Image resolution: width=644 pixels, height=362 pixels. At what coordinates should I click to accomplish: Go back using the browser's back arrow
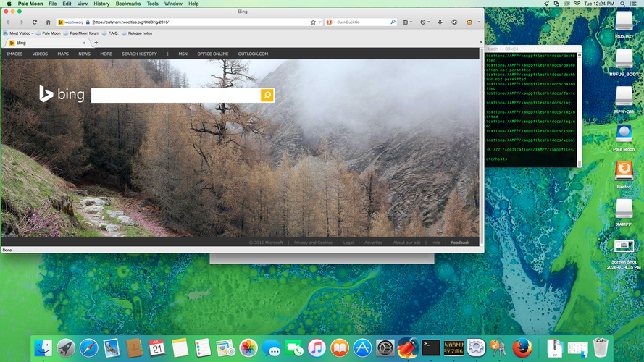click(8, 22)
